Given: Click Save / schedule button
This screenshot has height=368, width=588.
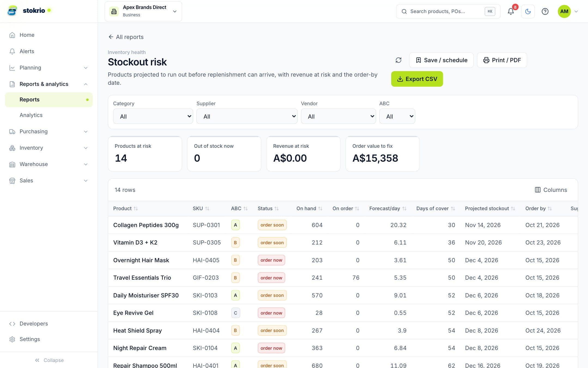Looking at the screenshot, I should pos(441,60).
